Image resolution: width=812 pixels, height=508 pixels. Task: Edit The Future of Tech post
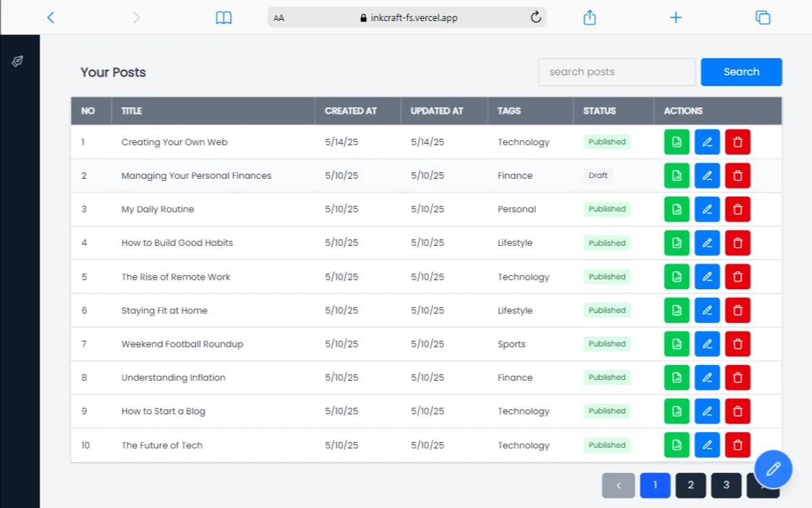tap(707, 445)
